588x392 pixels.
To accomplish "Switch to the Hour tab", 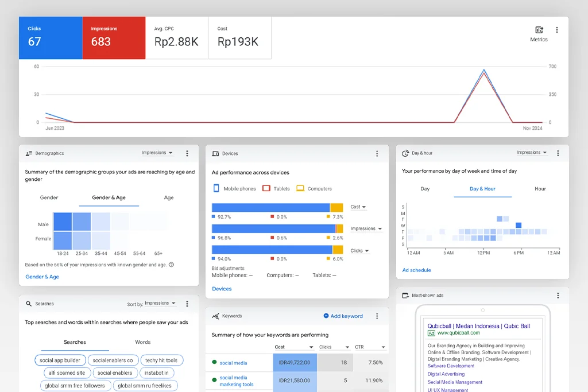I will pyautogui.click(x=540, y=189).
